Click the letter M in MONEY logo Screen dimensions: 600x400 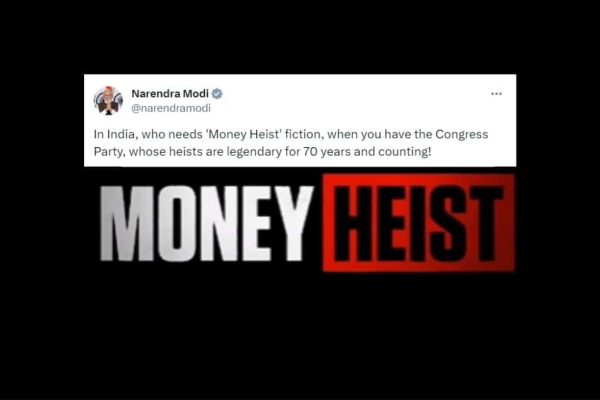pos(128,224)
